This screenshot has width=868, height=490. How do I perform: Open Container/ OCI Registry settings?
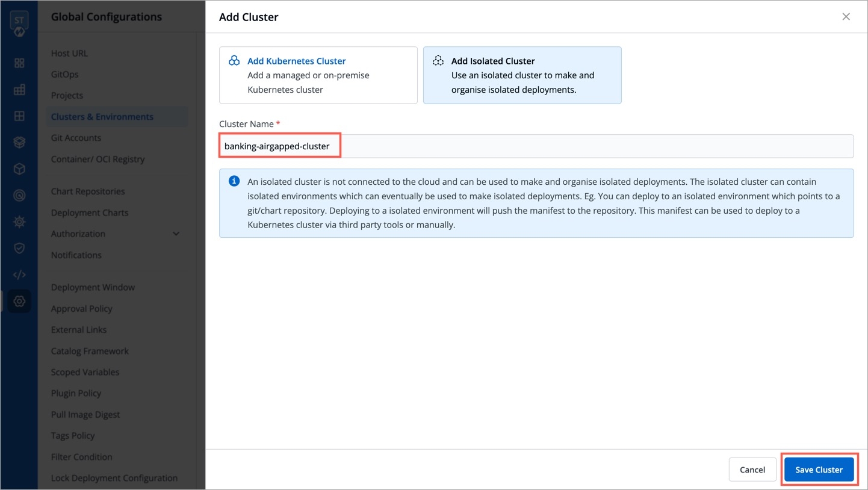[x=98, y=159]
